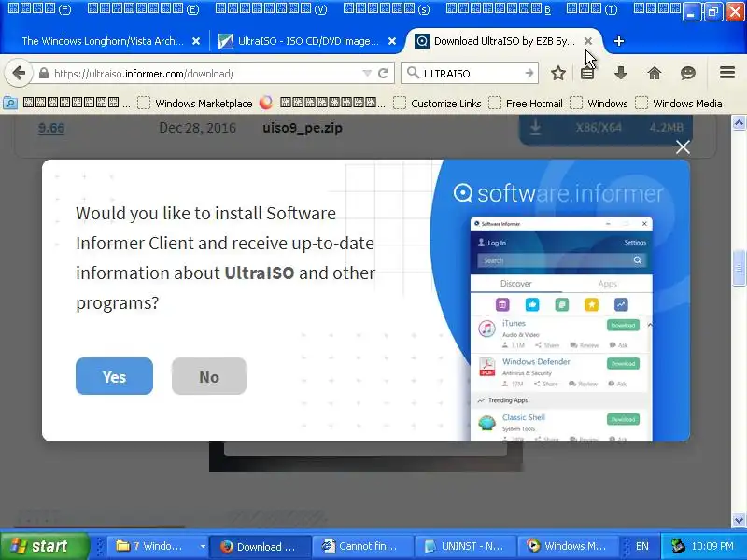747x560 pixels.
Task: Click the system tray icon near clock
Action: 678,546
